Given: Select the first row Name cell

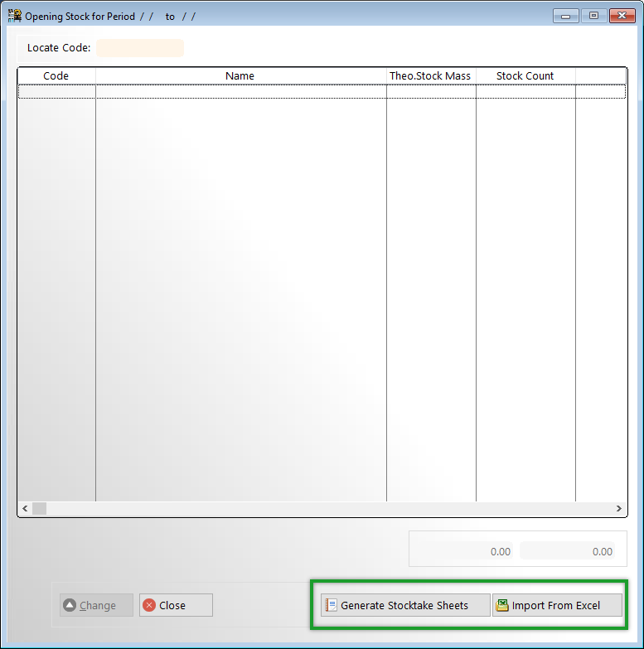Looking at the screenshot, I should click(241, 91).
